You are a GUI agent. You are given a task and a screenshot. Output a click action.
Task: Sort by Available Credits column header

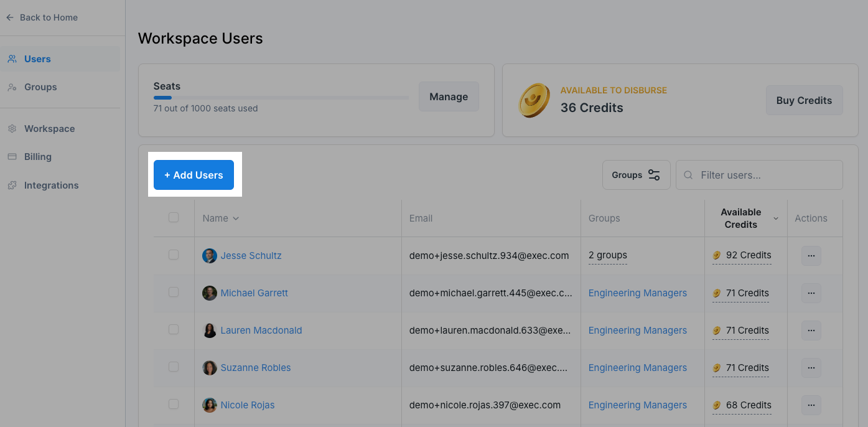click(x=746, y=218)
